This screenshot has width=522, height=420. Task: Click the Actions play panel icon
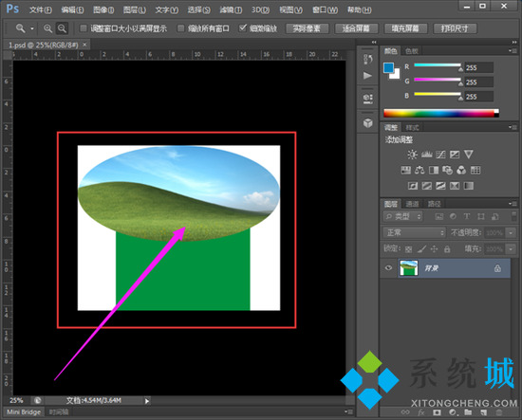(367, 76)
